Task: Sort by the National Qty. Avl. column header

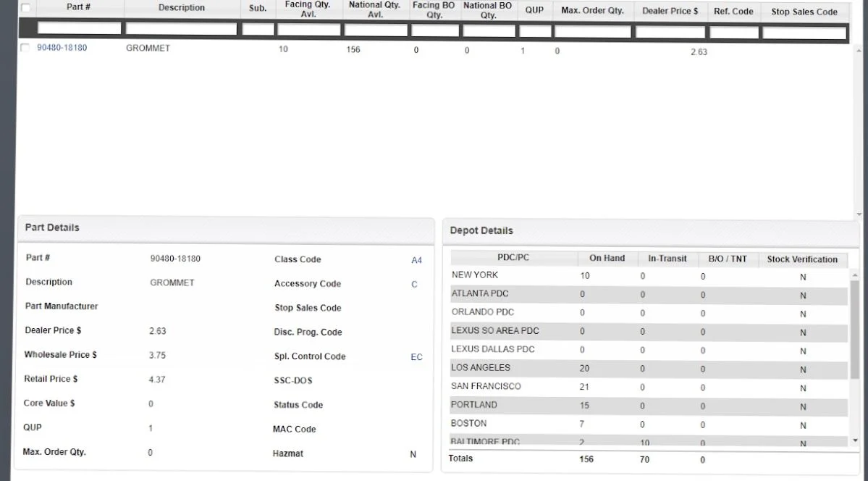Action: (x=375, y=9)
